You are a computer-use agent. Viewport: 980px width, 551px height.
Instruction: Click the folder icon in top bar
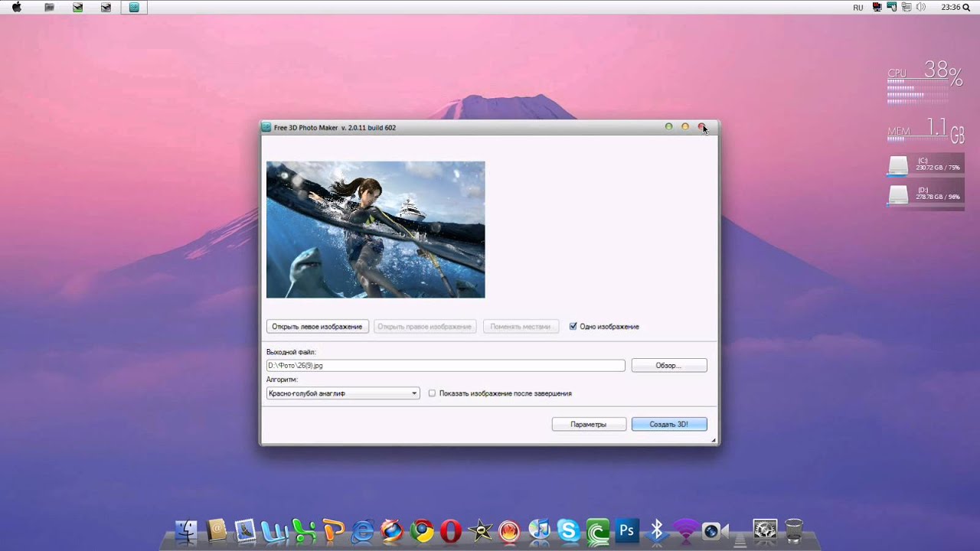coord(49,8)
